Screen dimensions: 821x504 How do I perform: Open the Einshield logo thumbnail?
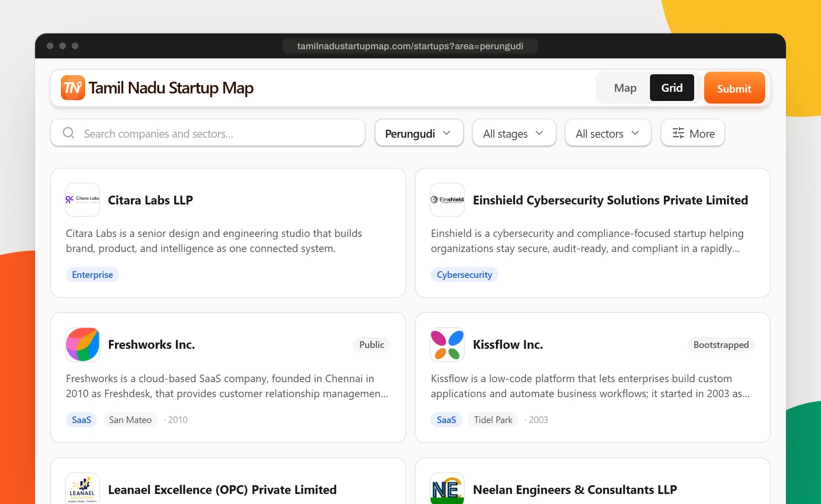(447, 200)
